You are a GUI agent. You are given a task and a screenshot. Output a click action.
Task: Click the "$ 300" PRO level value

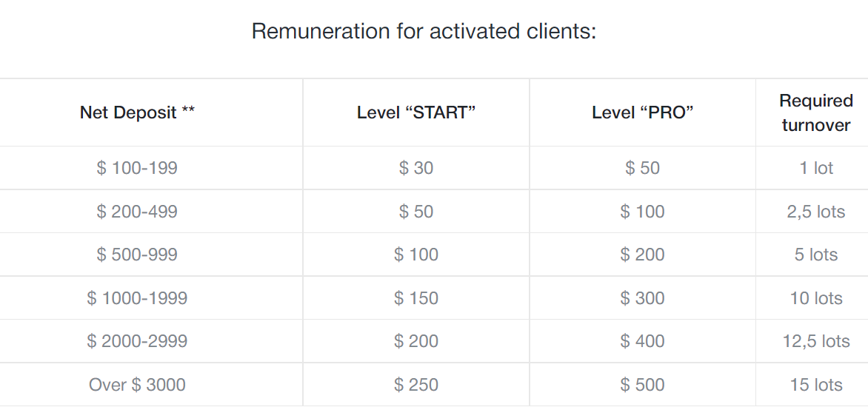click(x=642, y=298)
